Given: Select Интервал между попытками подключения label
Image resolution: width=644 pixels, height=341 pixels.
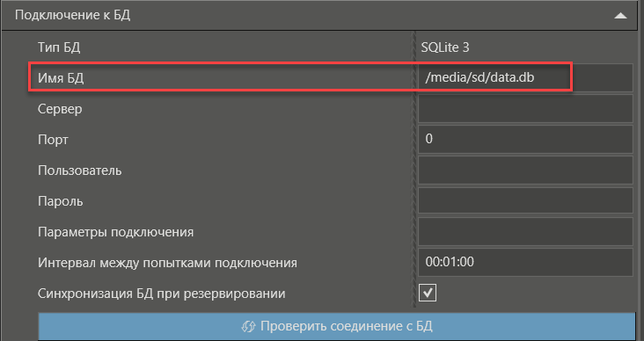Looking at the screenshot, I should pyautogui.click(x=167, y=263).
